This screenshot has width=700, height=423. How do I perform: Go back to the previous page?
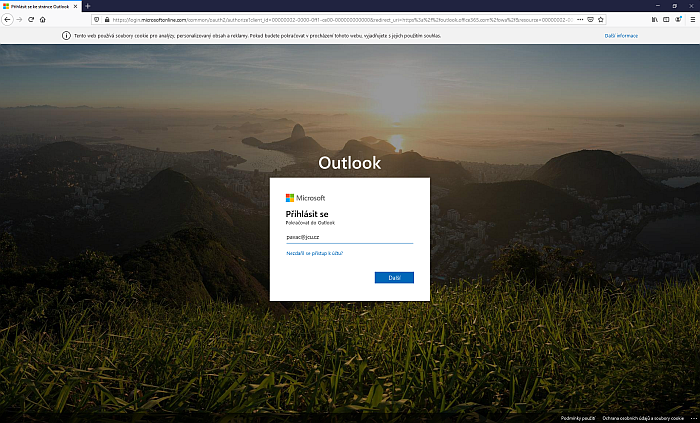click(x=7, y=20)
